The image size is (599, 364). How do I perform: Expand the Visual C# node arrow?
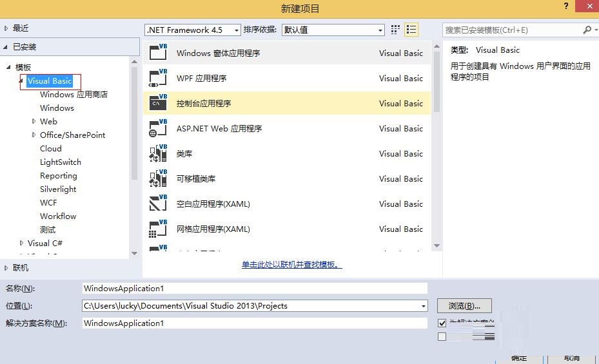tap(21, 243)
